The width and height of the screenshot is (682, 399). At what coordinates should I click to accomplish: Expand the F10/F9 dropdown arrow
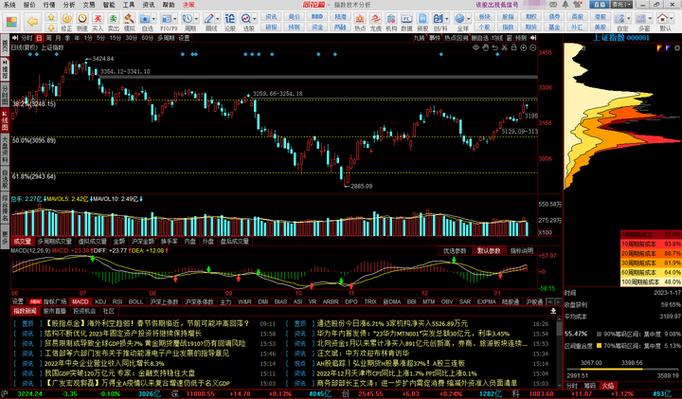[x=175, y=19]
